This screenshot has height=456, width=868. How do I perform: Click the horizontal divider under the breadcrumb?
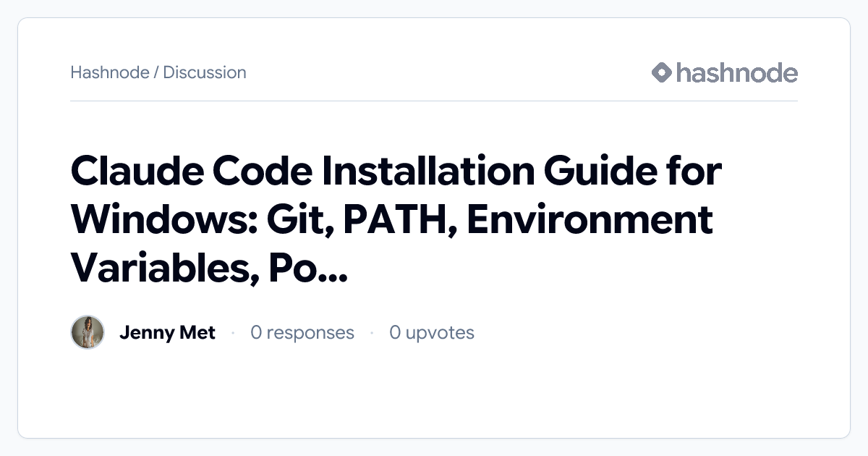pyautogui.click(x=434, y=102)
